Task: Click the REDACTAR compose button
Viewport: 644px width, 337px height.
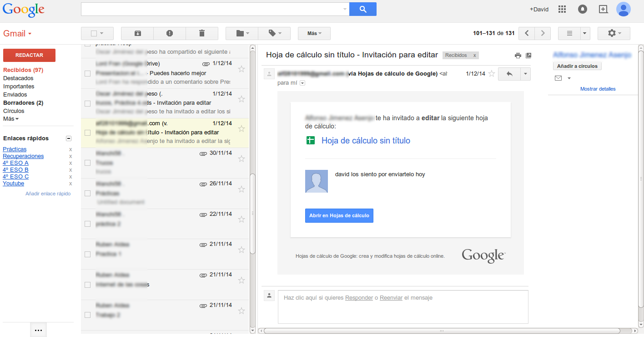Action: coord(29,55)
